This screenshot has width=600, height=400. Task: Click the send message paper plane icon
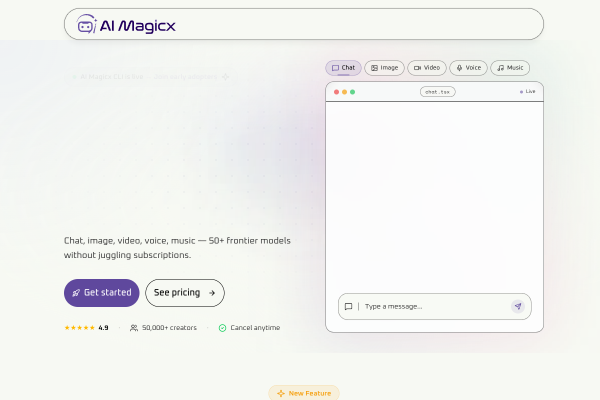[x=518, y=306]
